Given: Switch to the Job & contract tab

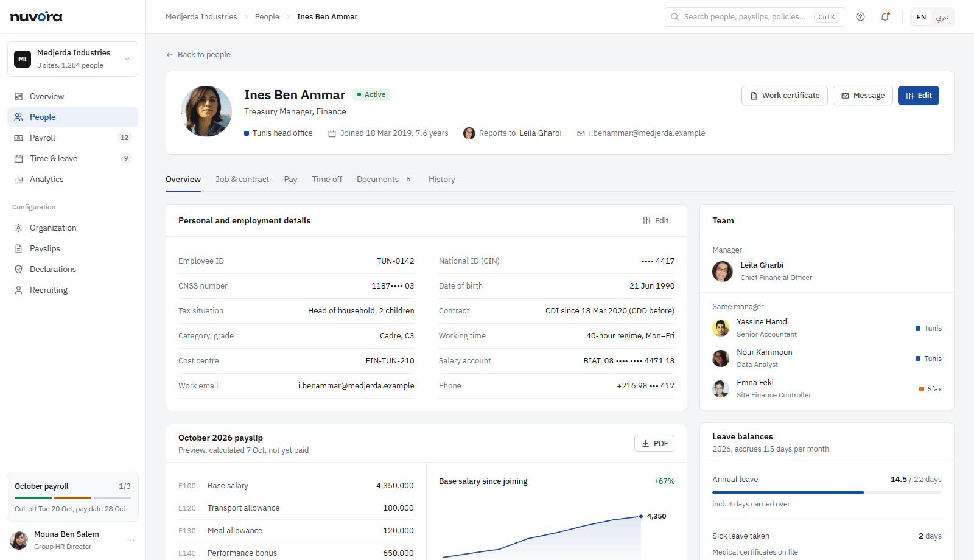Looking at the screenshot, I should [242, 179].
